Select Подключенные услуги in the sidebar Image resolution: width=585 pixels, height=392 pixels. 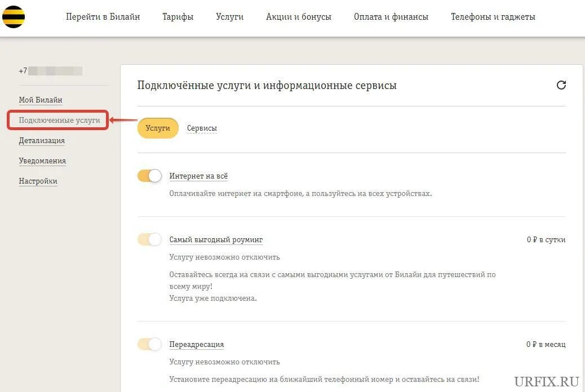click(x=59, y=120)
